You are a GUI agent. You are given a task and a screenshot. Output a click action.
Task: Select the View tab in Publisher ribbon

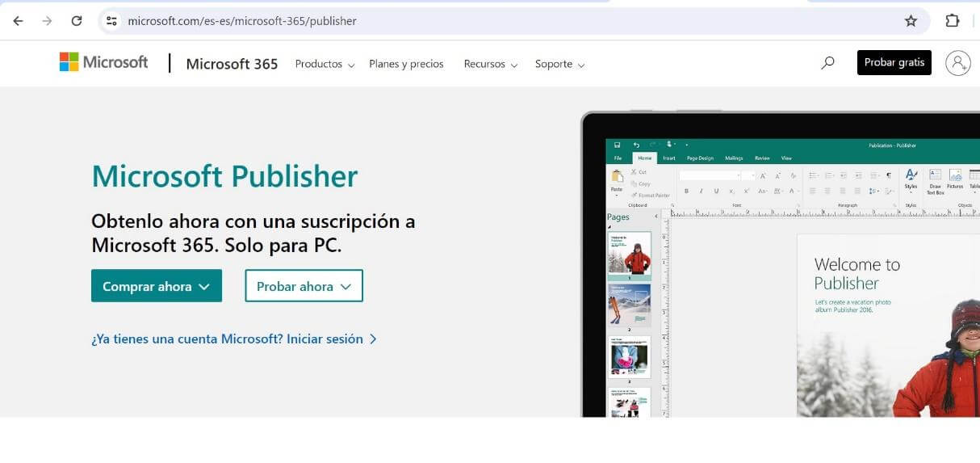[x=786, y=158]
